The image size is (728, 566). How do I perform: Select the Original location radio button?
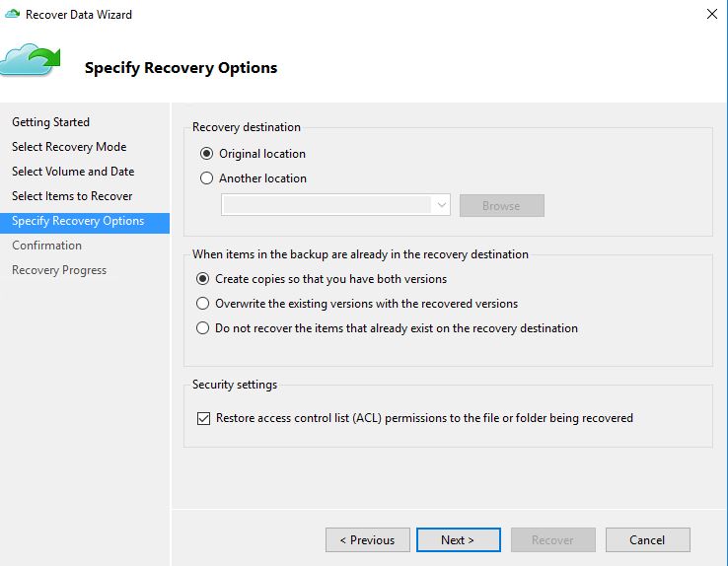(206, 154)
